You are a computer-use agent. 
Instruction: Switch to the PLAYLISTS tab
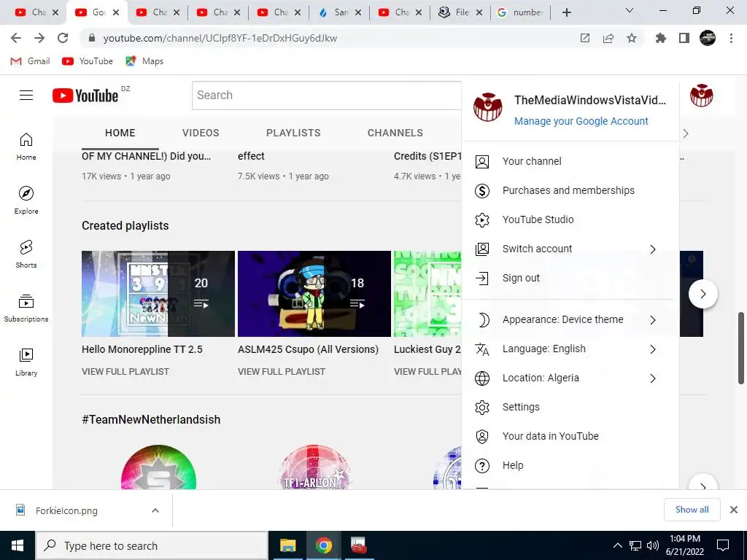(x=293, y=133)
